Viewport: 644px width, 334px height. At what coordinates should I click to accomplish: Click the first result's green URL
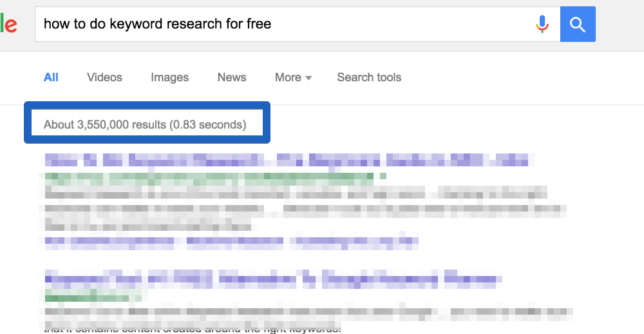(209, 177)
